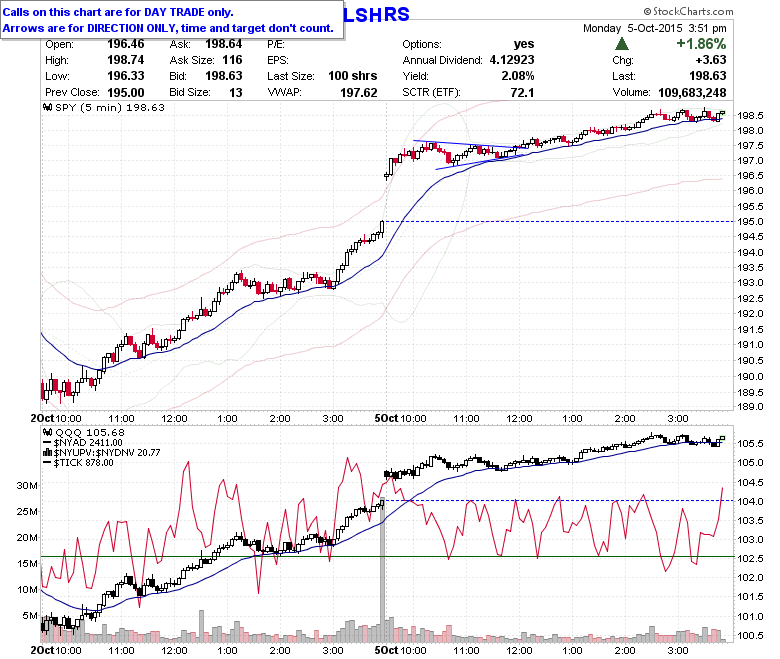Click the '5Oct' date label under QQQ chart

click(x=387, y=650)
